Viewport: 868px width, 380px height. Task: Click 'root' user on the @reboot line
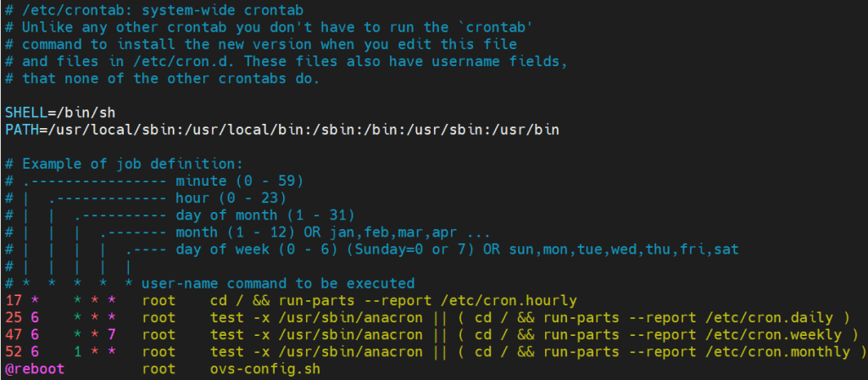[x=159, y=369]
